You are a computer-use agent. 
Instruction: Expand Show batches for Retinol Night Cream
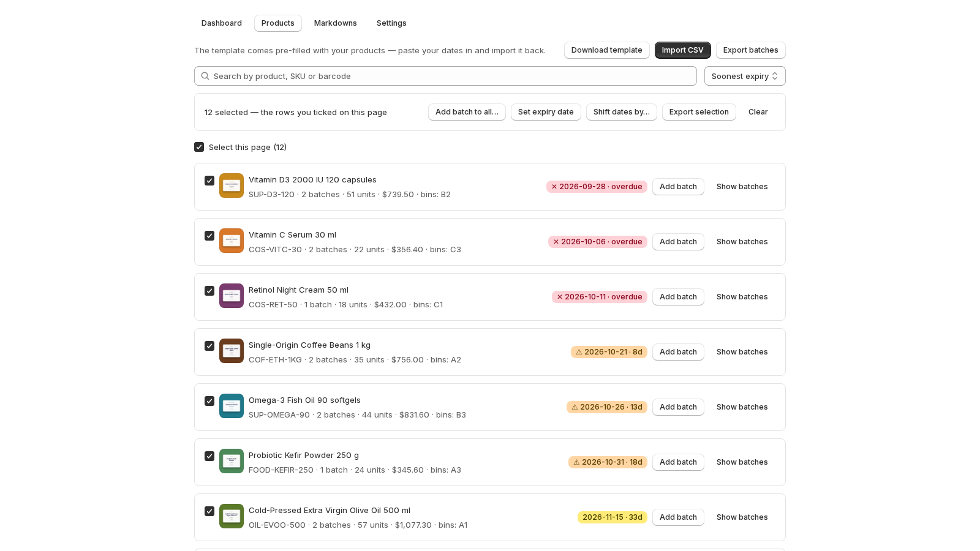coord(742,297)
